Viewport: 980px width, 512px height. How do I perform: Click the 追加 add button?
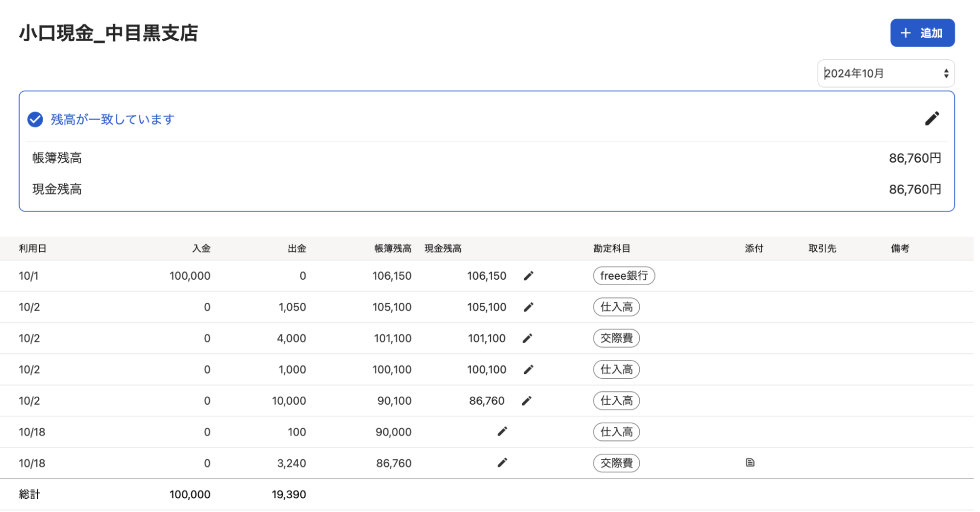click(922, 33)
